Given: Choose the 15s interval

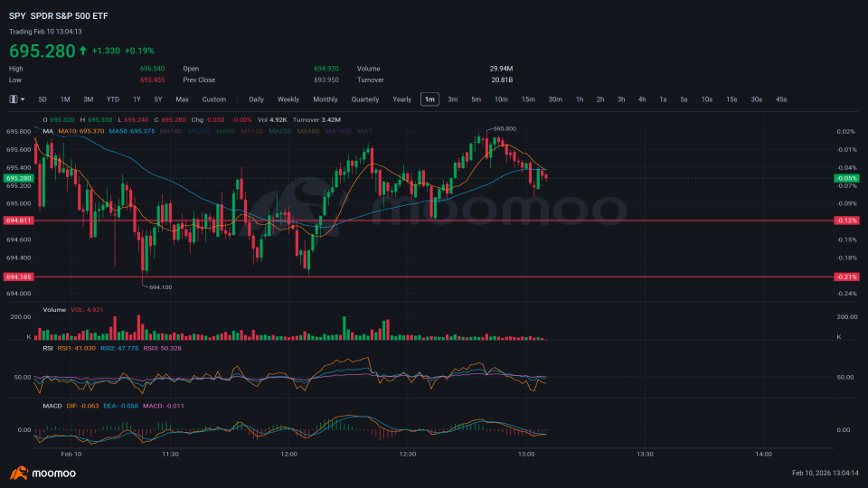Looking at the screenshot, I should point(731,99).
